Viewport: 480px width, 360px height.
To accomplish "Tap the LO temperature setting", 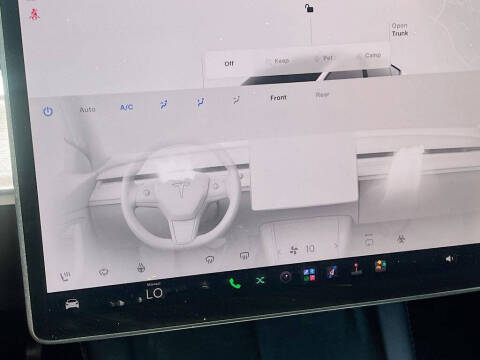I will point(154,293).
